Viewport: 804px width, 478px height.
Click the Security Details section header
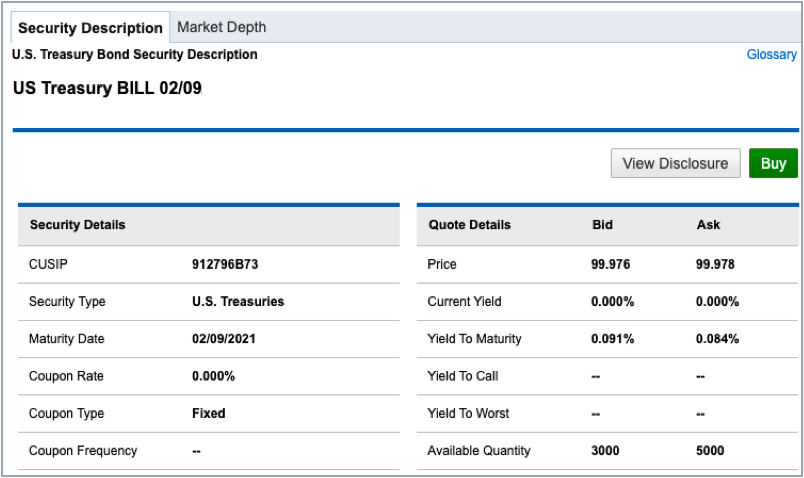[x=78, y=225]
